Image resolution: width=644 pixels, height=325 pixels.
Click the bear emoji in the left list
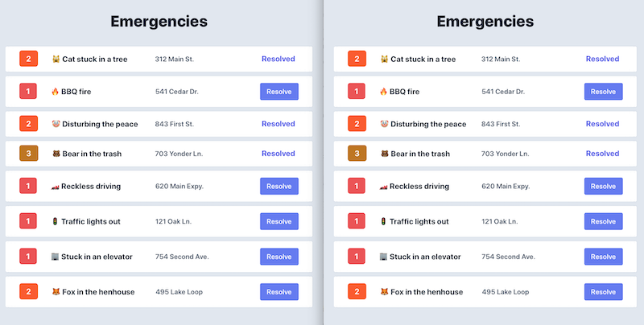click(x=56, y=154)
